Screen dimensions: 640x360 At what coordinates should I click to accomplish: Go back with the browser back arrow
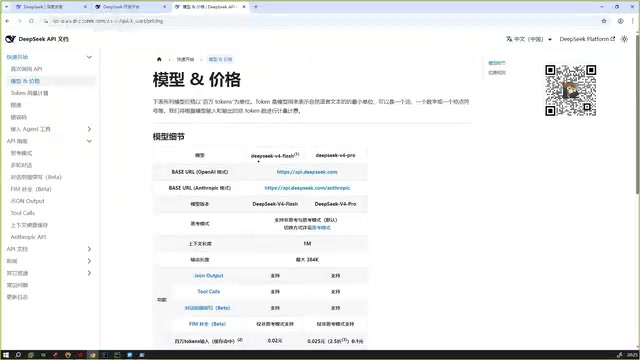point(7,21)
